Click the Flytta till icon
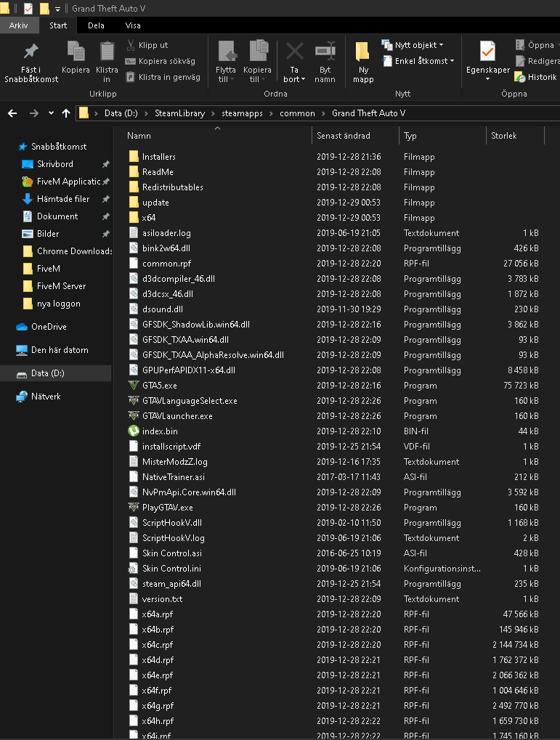This screenshot has width=560, height=740. [x=227, y=51]
